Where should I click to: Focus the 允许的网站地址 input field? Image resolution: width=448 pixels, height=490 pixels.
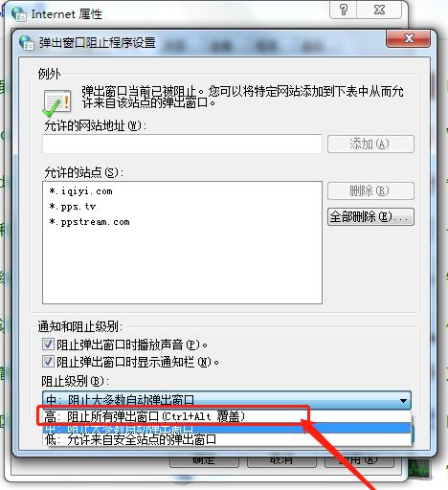pos(182,144)
